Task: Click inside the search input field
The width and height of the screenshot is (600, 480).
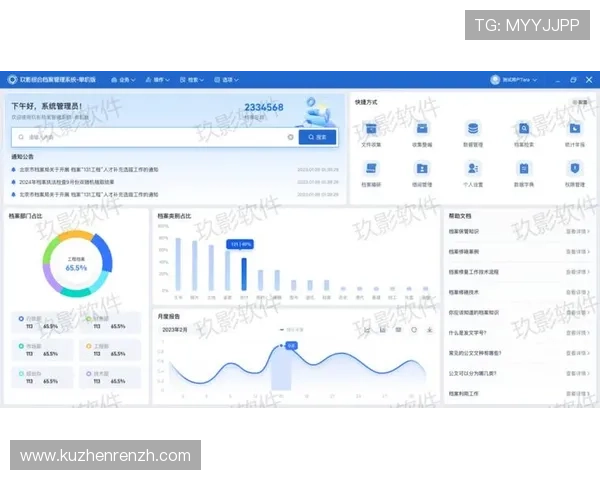Action: [x=150, y=137]
